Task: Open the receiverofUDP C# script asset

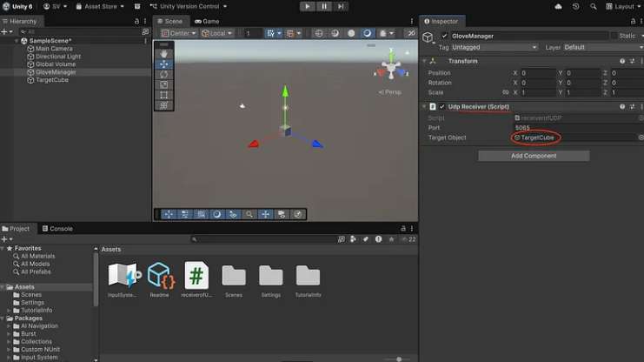Action: (x=197, y=276)
